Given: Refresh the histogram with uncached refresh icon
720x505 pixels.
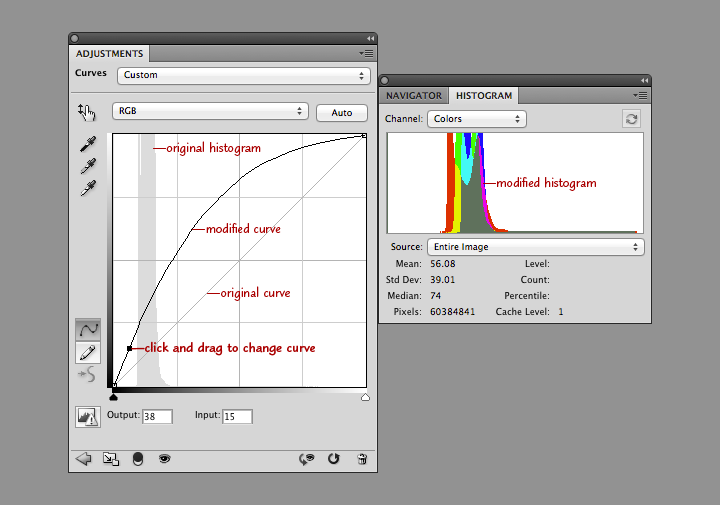Looking at the screenshot, I should click(631, 119).
